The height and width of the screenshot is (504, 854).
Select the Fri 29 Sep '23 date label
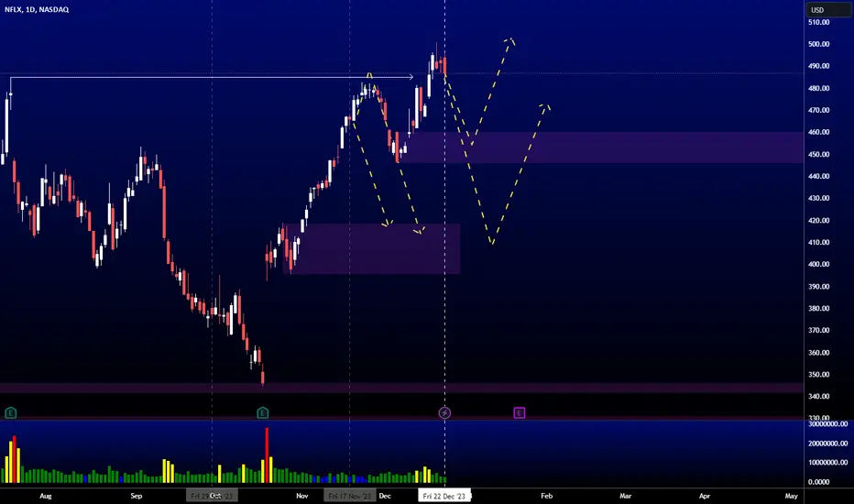click(212, 496)
